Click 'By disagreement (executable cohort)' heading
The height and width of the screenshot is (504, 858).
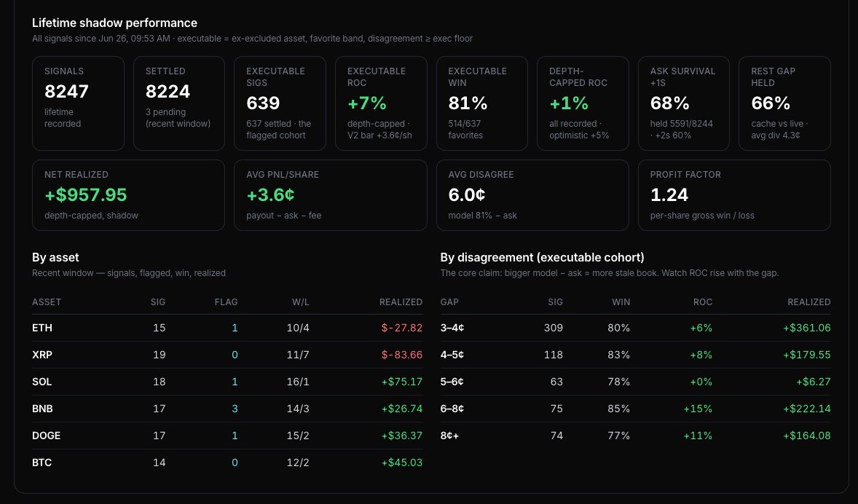click(x=543, y=257)
